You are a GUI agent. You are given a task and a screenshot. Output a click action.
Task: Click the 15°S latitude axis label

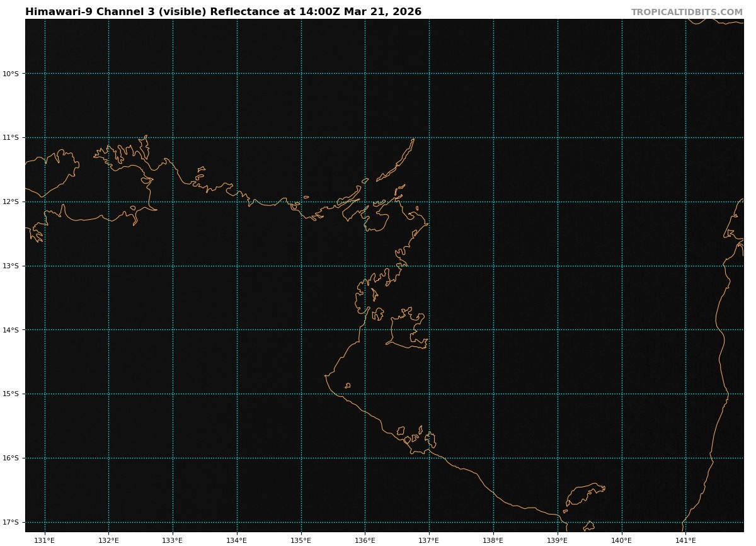pyautogui.click(x=11, y=394)
